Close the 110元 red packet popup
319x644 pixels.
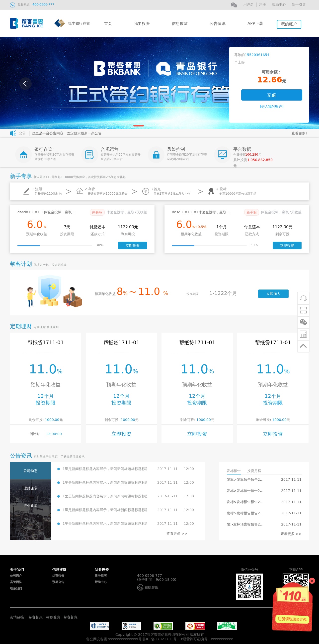click(312, 581)
